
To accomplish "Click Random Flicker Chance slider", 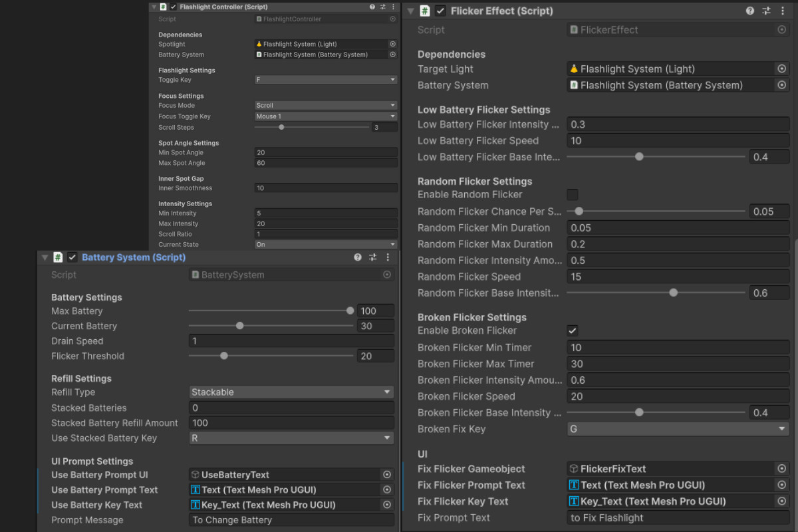I will point(656,211).
